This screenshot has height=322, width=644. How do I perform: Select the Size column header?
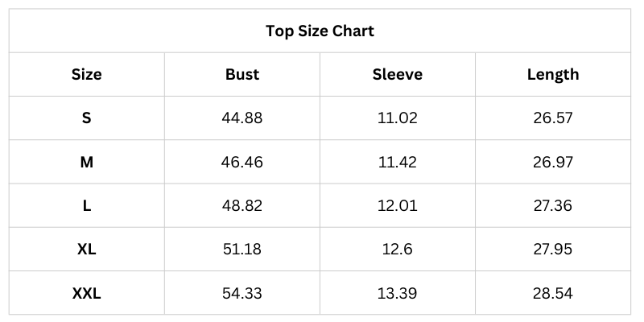point(87,75)
